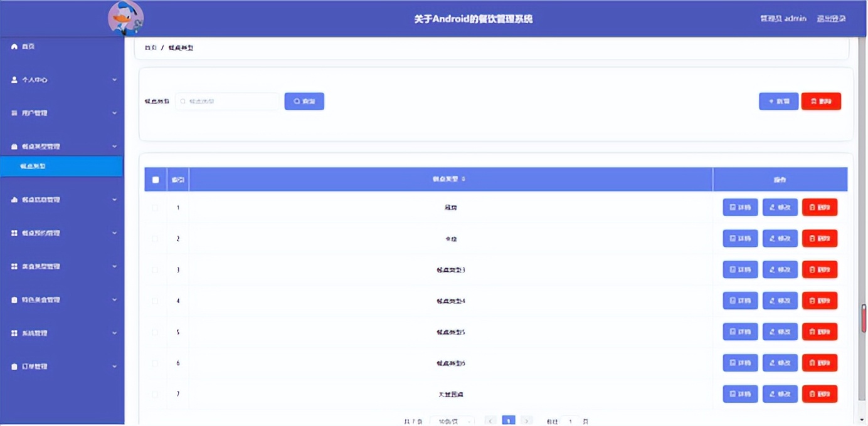Toggle the select-all checkbox in table header

point(156,179)
